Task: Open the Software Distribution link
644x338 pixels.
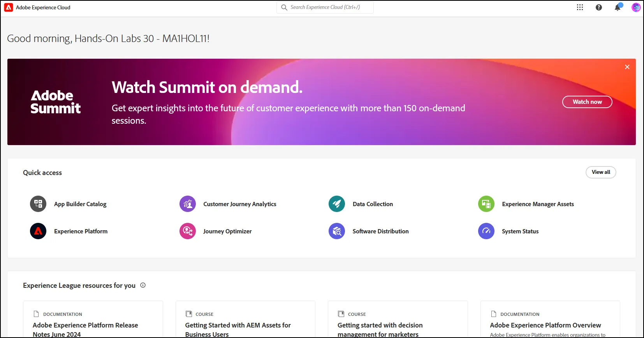Action: (x=380, y=231)
